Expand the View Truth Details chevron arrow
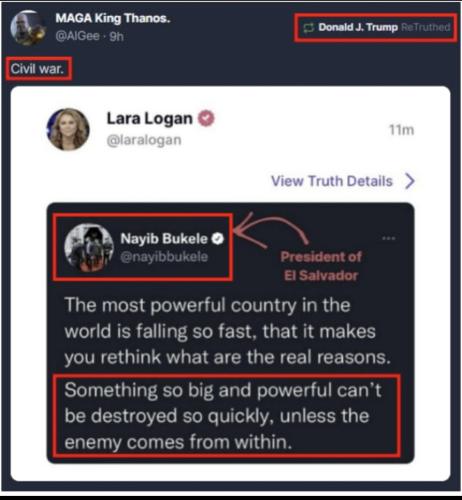The width and height of the screenshot is (462, 500). 410,181
